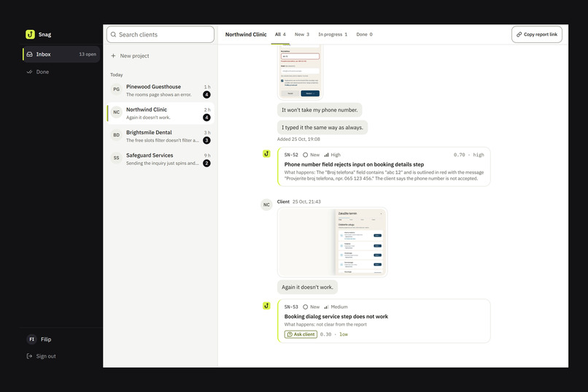
Task: Click the Done checkmark icon in sidebar
Action: (x=29, y=72)
